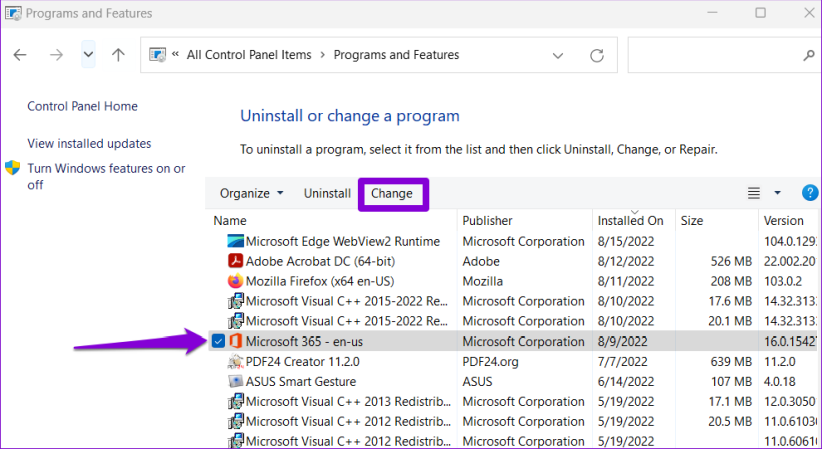Viewport: 822px width, 449px height.
Task: Click the Visual C++ 2013 Redistributable icon
Action: click(235, 402)
